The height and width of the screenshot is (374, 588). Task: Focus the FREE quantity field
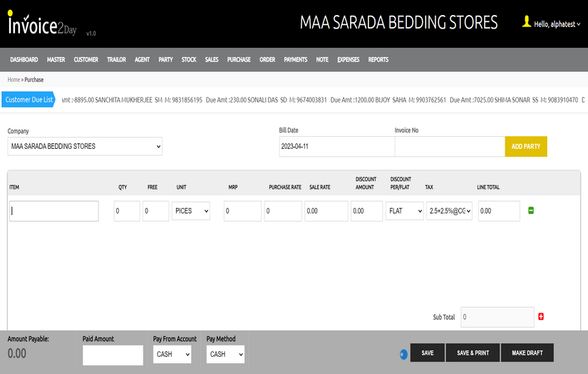tap(155, 211)
